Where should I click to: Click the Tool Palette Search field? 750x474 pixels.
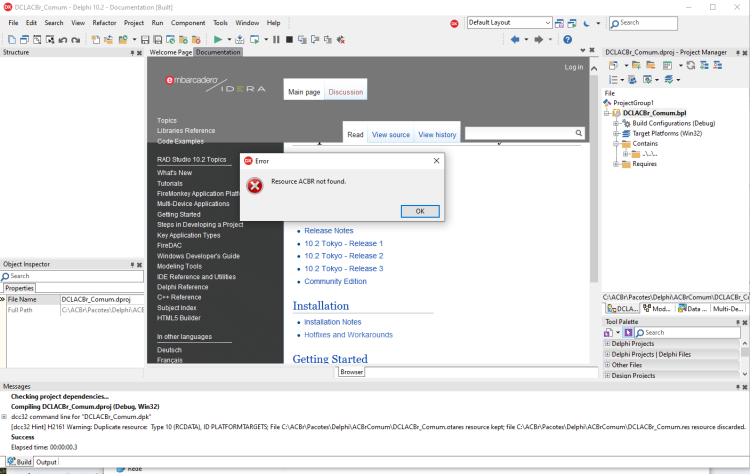click(x=687, y=332)
